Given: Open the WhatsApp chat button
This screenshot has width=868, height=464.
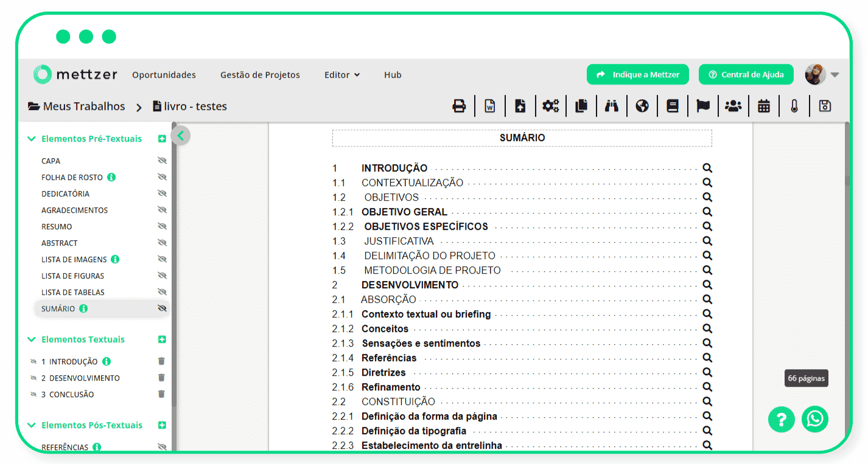Looking at the screenshot, I should tap(815, 419).
